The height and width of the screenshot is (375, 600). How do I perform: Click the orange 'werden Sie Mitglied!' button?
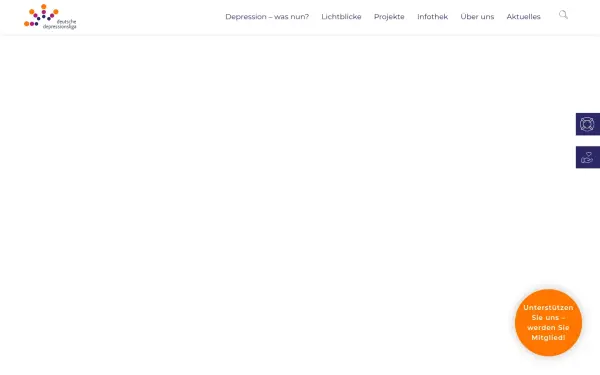click(548, 323)
